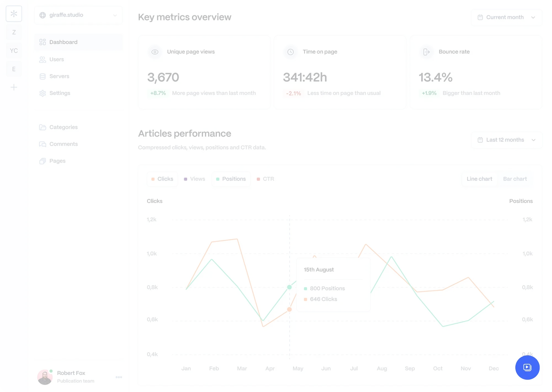
Task: Switch to the YC workspace
Action: click(x=14, y=51)
